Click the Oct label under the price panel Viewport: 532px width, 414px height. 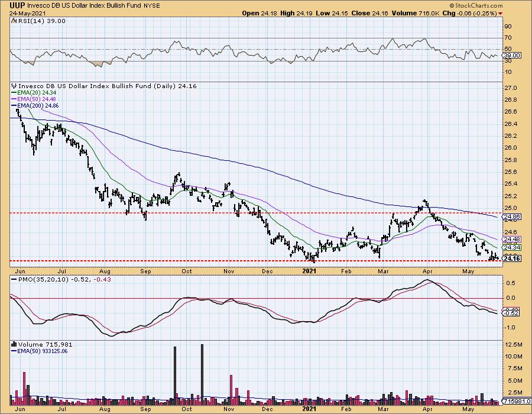point(186,271)
